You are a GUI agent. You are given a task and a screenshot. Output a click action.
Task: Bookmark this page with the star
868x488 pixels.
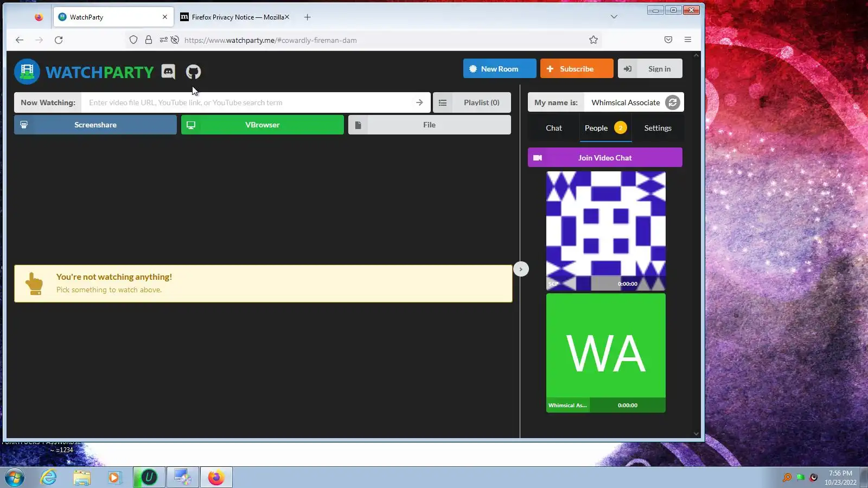tap(593, 40)
